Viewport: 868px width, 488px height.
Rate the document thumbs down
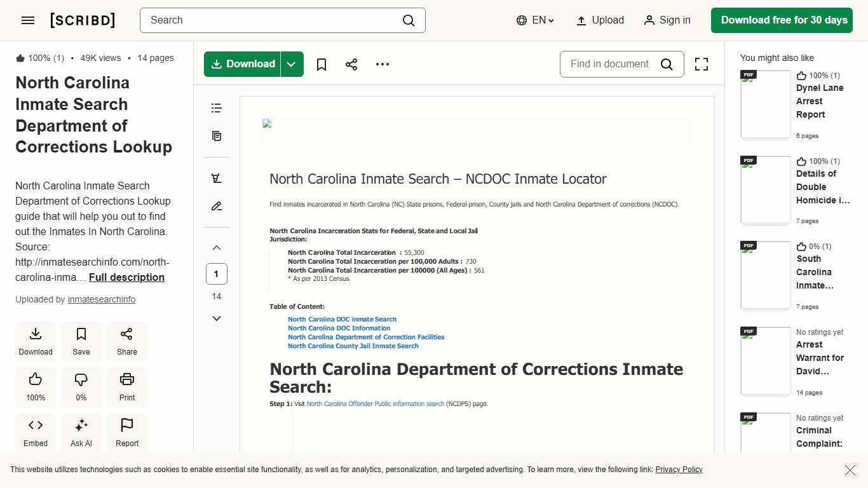click(x=81, y=387)
